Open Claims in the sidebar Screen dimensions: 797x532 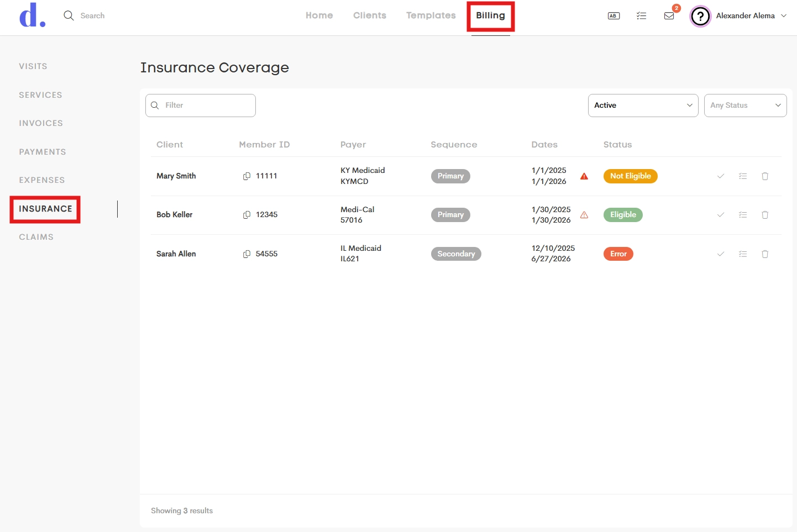pyautogui.click(x=36, y=237)
